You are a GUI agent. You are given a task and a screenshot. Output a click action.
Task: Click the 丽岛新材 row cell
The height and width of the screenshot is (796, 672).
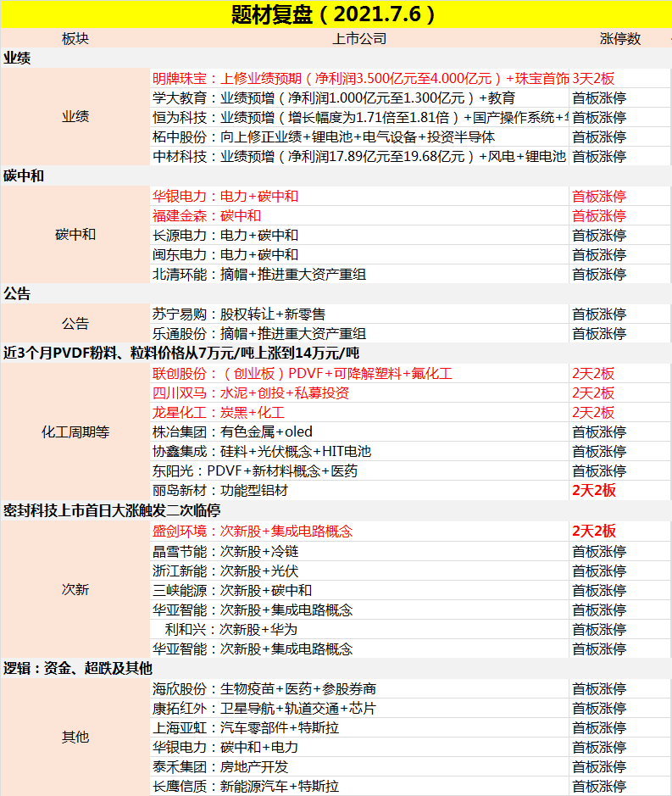click(x=359, y=490)
